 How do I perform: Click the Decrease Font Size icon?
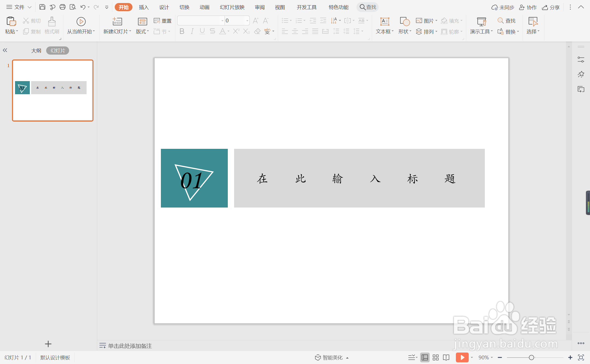tap(266, 20)
